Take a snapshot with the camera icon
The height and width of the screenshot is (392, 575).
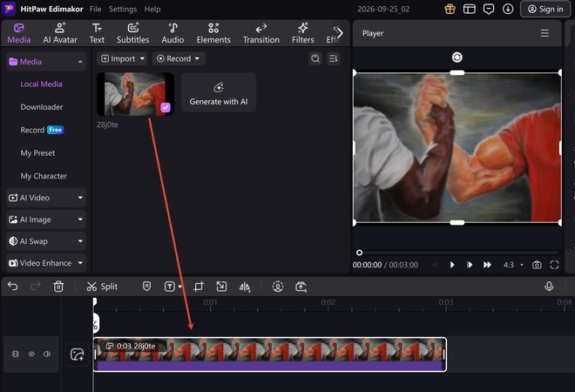(x=537, y=265)
